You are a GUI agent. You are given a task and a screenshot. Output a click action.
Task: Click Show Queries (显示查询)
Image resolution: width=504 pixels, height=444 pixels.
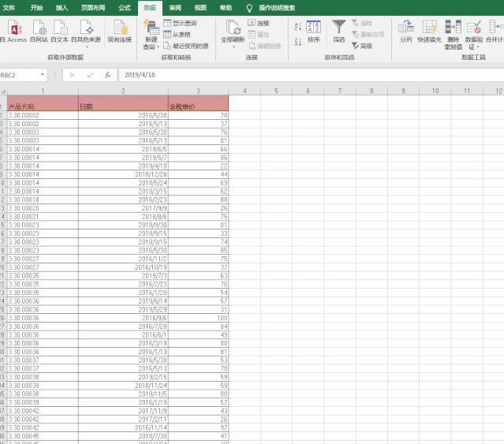coord(180,23)
